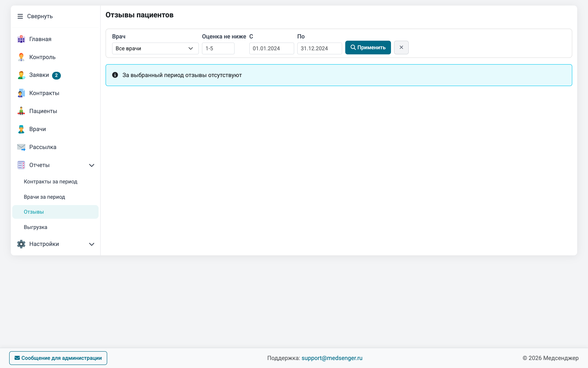
Task: Click the Настройки gear icon
Action: coord(21,244)
